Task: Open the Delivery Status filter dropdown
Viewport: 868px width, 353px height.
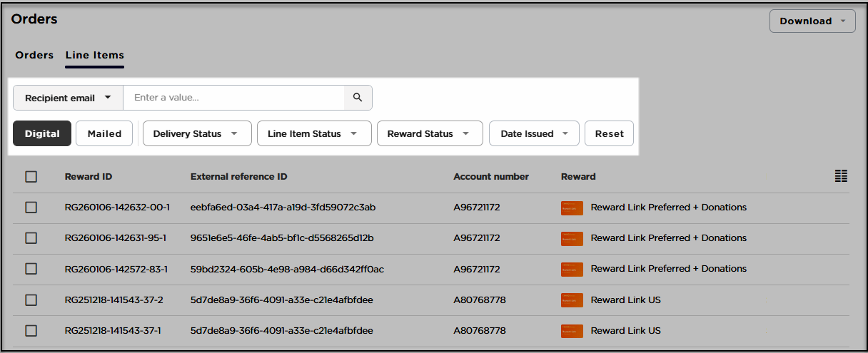Action: click(x=197, y=133)
